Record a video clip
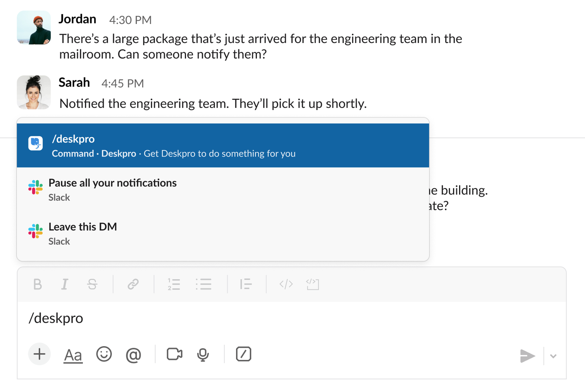 coord(175,354)
